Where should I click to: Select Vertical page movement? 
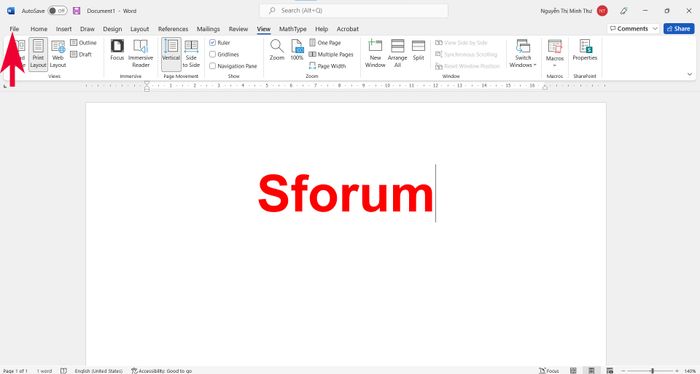(x=171, y=54)
